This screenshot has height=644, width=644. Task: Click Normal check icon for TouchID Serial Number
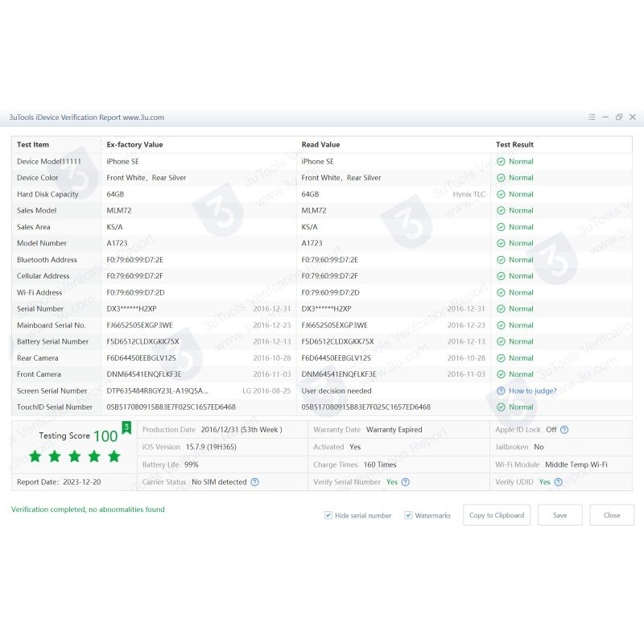coord(501,407)
